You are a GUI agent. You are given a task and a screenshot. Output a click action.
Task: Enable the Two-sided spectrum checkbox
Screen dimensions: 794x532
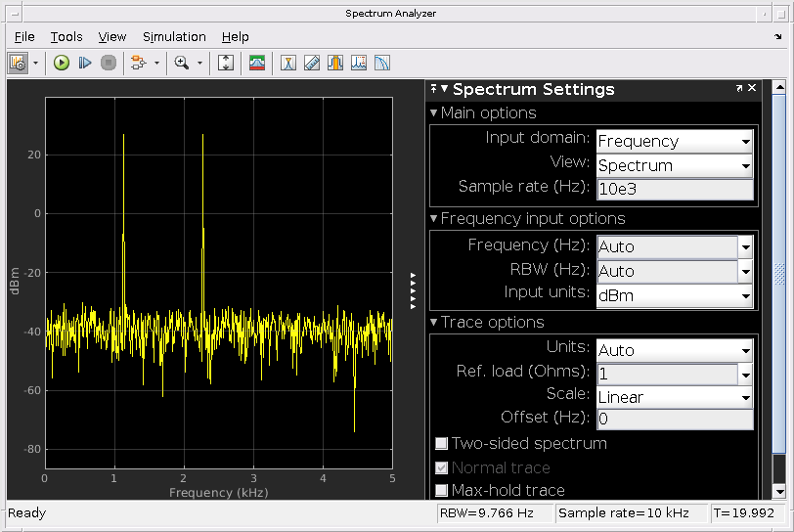click(442, 444)
